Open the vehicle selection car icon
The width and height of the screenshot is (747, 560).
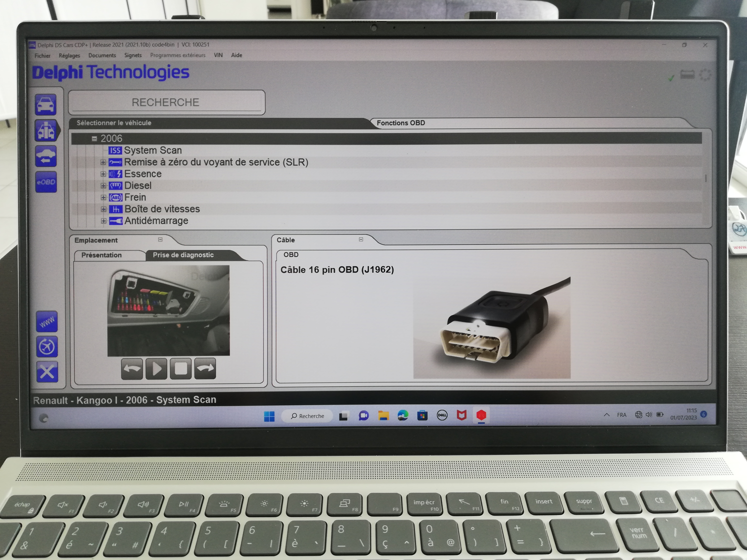click(45, 104)
